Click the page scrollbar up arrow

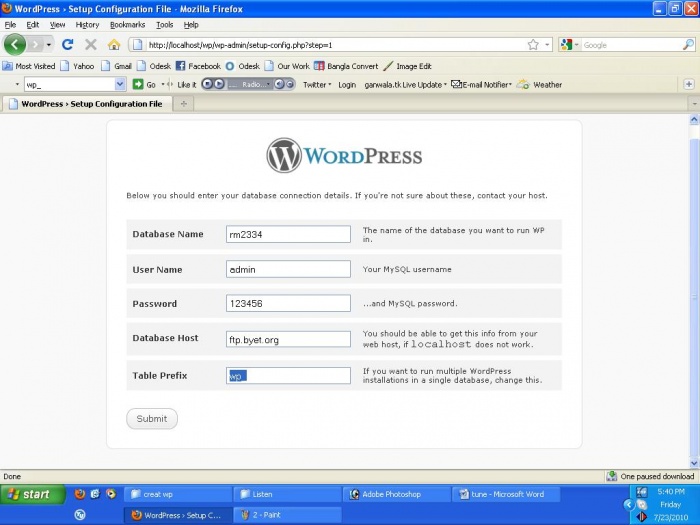tap(694, 119)
